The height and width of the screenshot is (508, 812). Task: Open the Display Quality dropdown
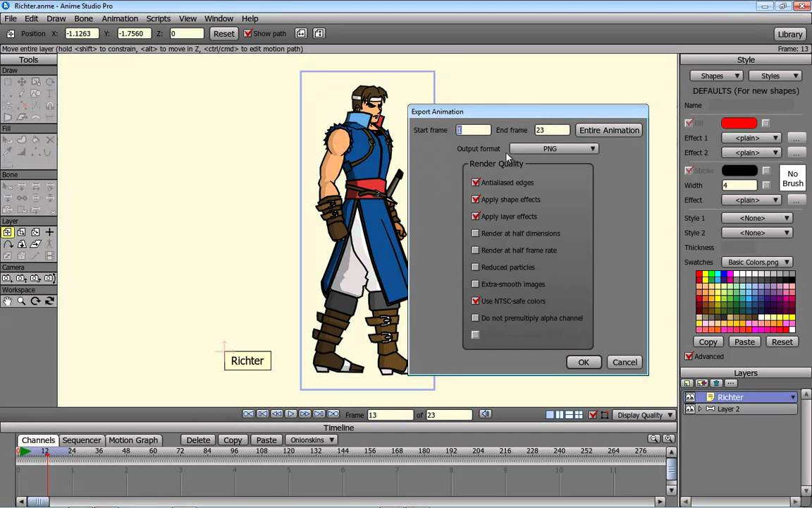(x=644, y=415)
